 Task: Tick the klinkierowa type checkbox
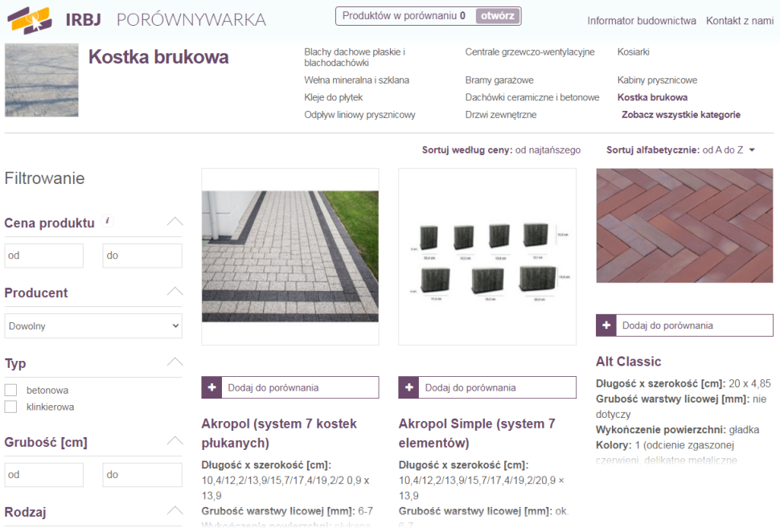(x=11, y=407)
